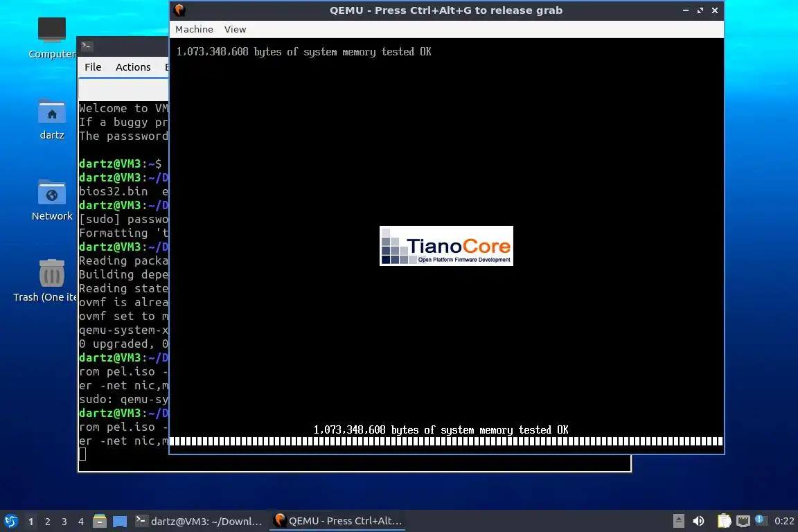Close the QEMU window

(715, 10)
